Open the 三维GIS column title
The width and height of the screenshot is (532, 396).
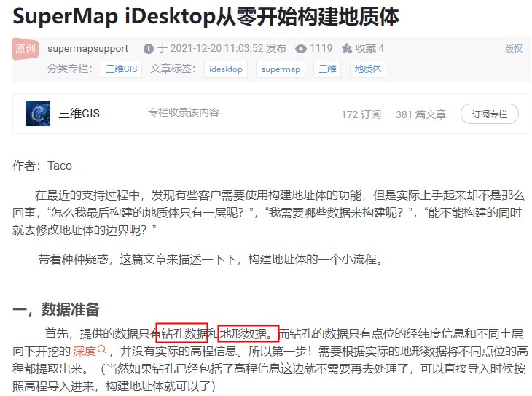[79, 114]
